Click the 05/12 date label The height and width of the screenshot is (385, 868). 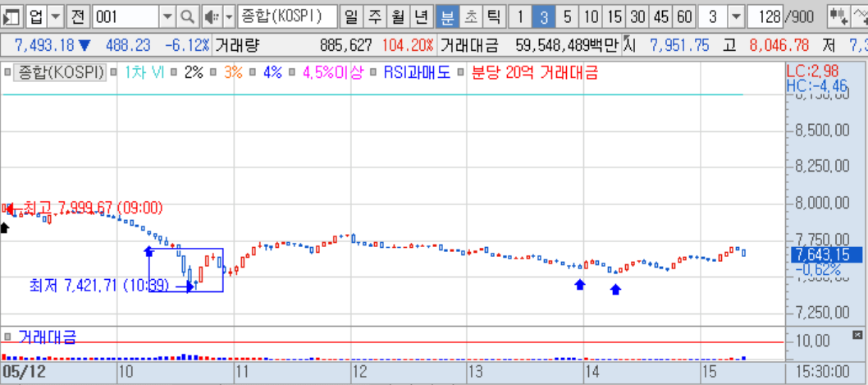pos(25,372)
